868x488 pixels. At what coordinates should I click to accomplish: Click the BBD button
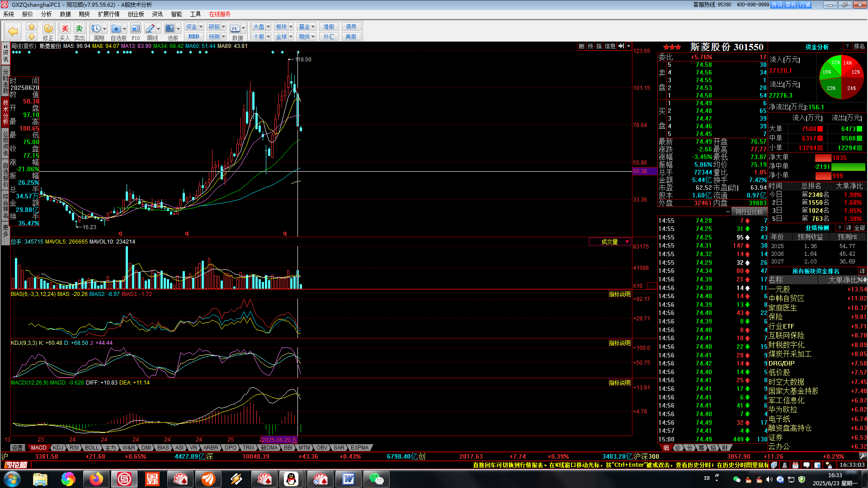click(194, 37)
